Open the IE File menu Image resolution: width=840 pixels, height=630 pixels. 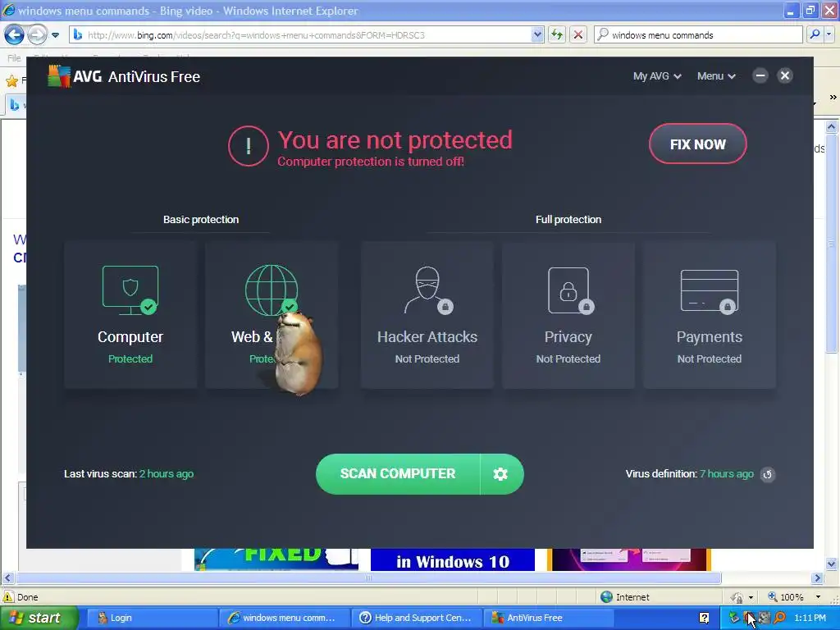tap(15, 58)
